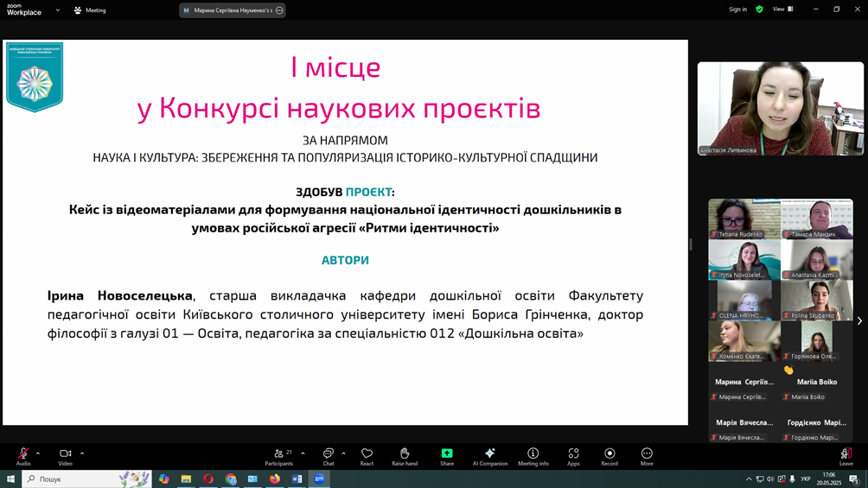868x488 pixels.
Task: Unmute the microphone with Audio button
Action: pos(23,454)
